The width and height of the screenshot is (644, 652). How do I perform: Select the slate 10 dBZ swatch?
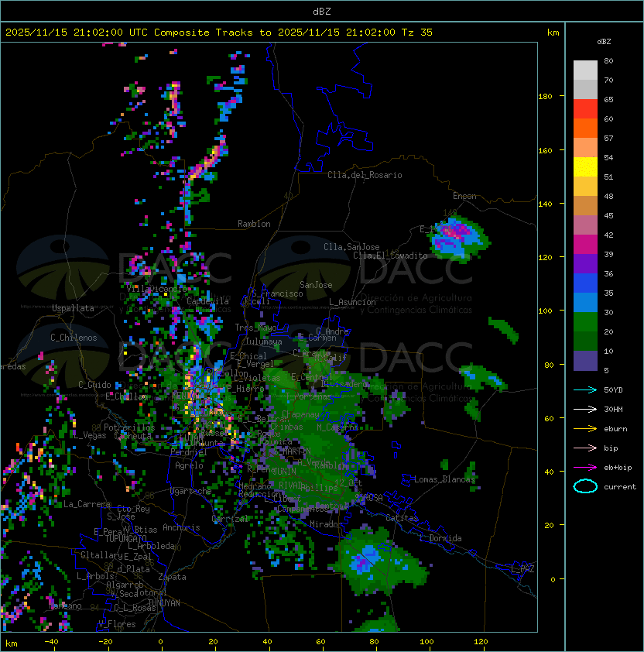click(x=585, y=361)
